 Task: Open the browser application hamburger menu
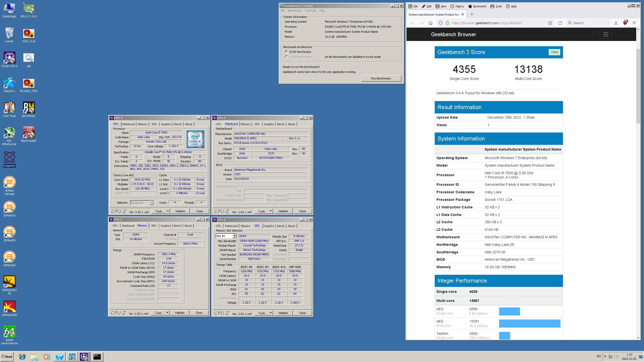click(x=634, y=23)
